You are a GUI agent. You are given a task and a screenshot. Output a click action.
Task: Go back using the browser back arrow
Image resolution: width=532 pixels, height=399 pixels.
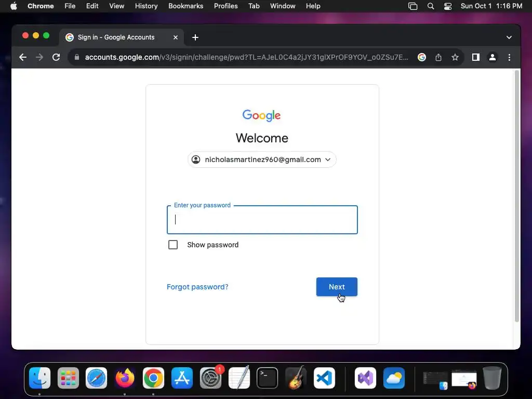pyautogui.click(x=23, y=57)
